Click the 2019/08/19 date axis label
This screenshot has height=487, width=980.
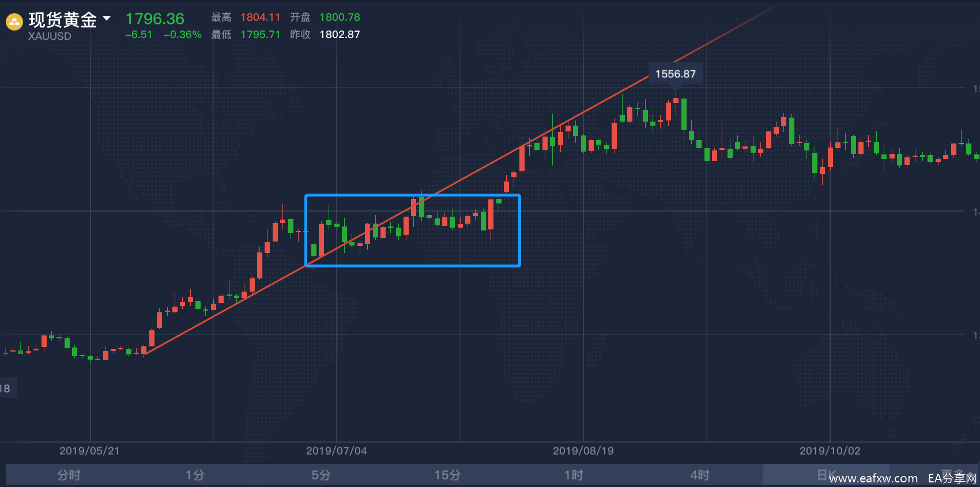pyautogui.click(x=583, y=451)
